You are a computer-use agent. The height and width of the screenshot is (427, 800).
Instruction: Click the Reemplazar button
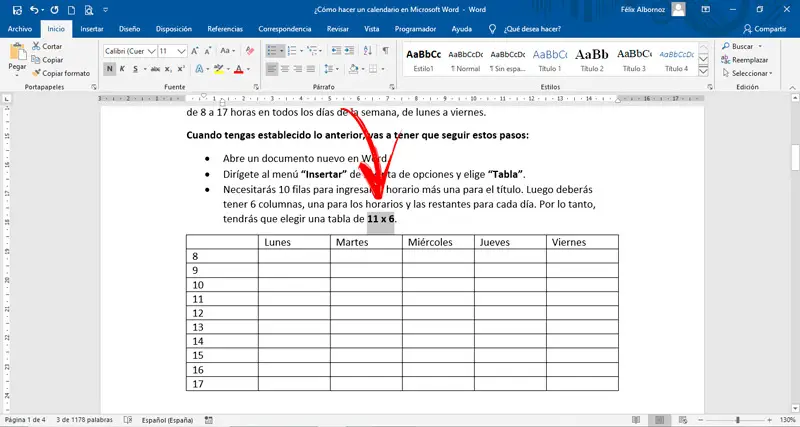click(x=745, y=60)
